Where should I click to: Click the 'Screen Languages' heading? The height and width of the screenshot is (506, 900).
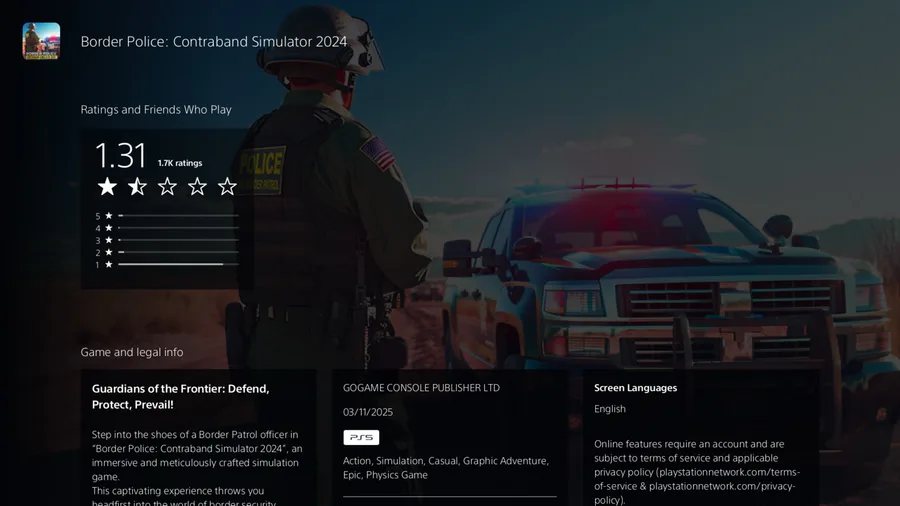pos(635,388)
